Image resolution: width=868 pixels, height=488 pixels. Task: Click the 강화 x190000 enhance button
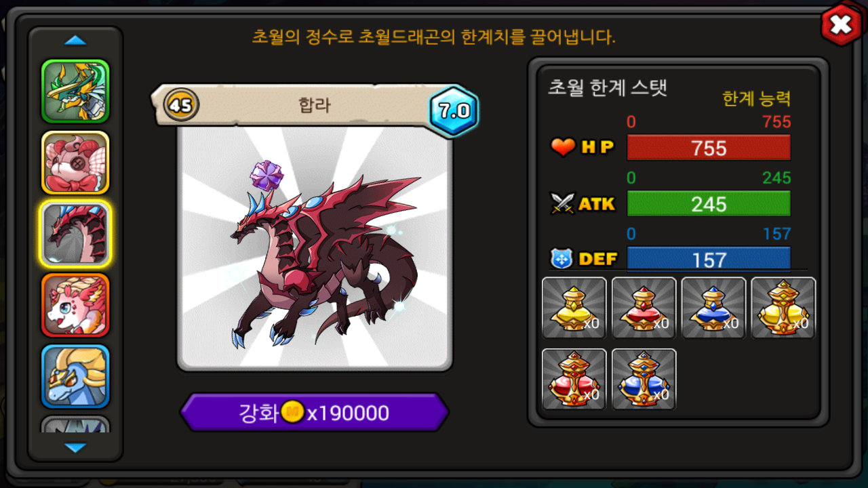(315, 412)
